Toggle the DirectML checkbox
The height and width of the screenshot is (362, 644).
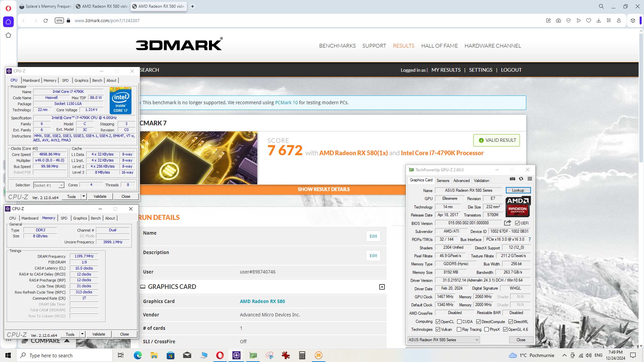pyautogui.click(x=511, y=322)
